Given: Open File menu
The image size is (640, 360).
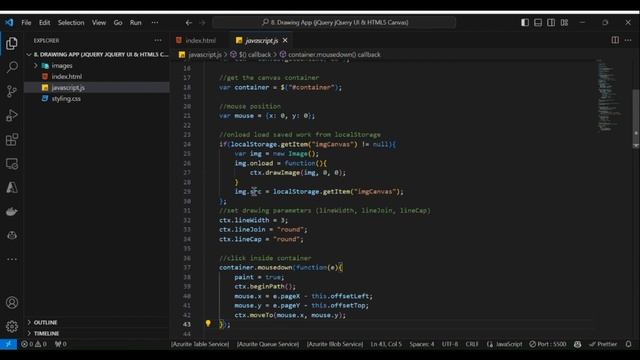Looking at the screenshot, I should pos(26,22).
